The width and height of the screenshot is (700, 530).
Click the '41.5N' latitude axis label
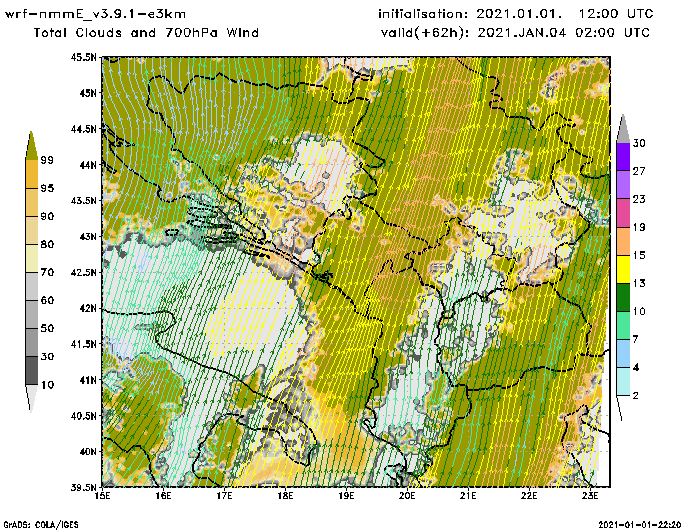(83, 344)
